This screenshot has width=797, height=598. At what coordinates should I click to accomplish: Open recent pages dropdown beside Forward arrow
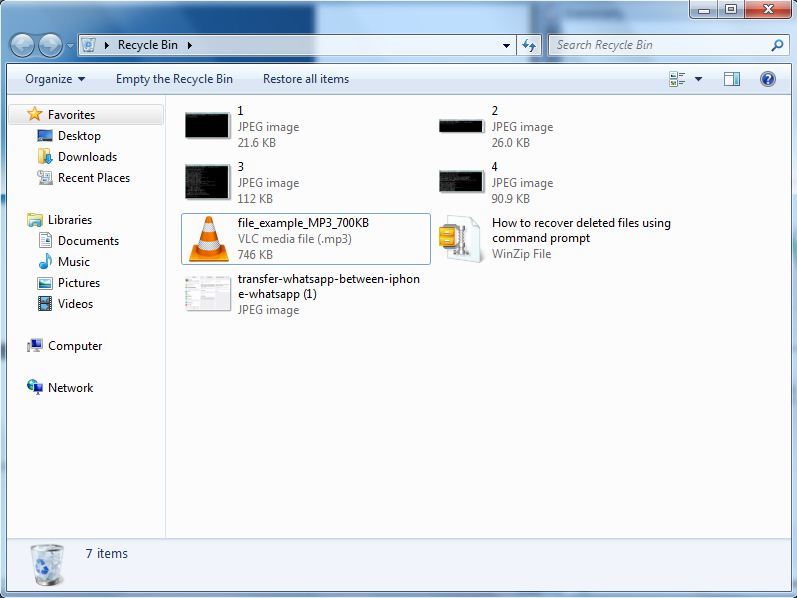70,46
